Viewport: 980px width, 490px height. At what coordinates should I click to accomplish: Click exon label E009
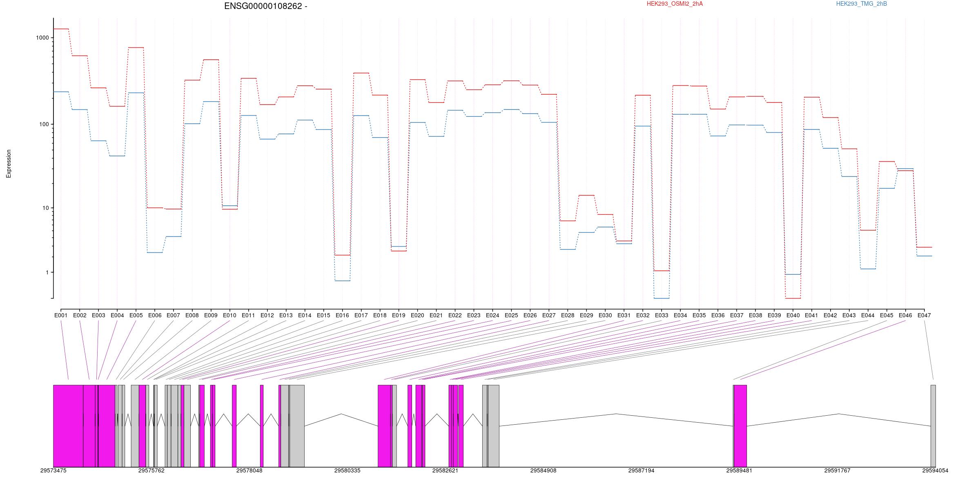tap(211, 315)
